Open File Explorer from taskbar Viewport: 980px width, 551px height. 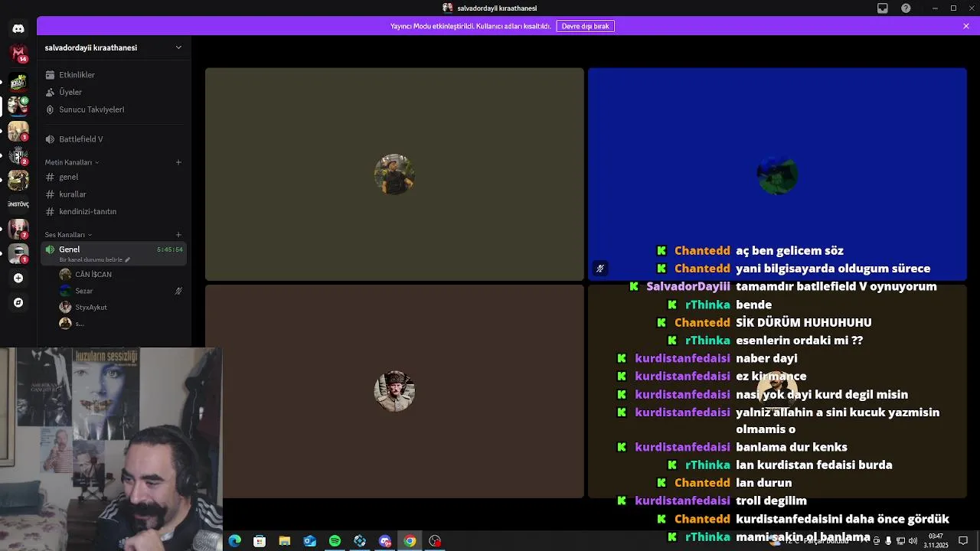(x=285, y=541)
